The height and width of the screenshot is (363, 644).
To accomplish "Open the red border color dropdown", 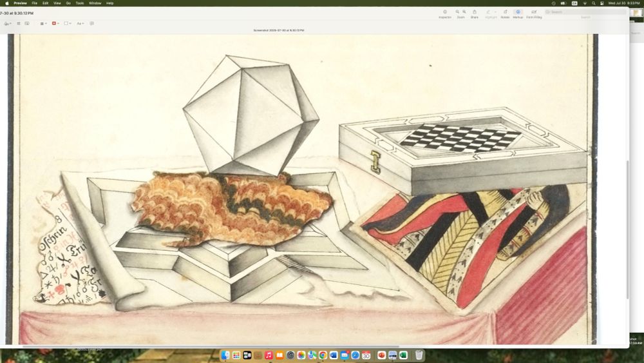I will (55, 23).
